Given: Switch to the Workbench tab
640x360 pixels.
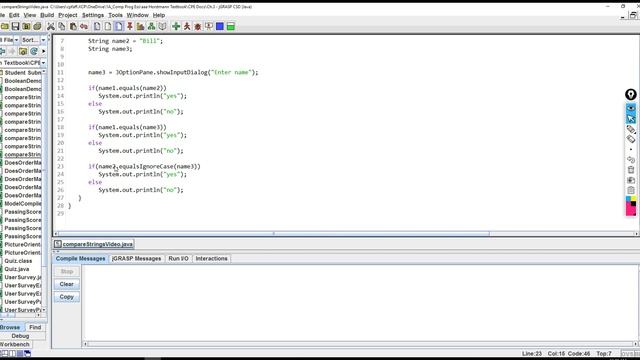Looking at the screenshot, I should coord(15,344).
